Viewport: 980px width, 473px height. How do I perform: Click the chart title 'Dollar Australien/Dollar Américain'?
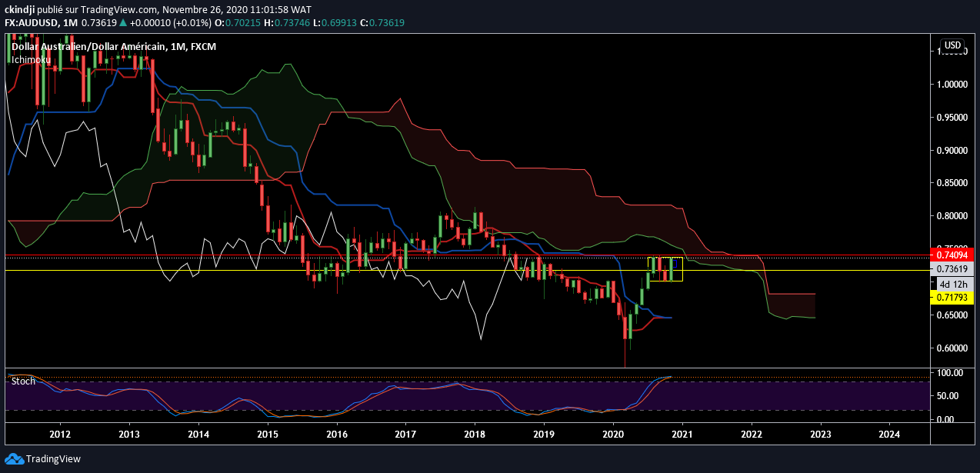(88, 47)
